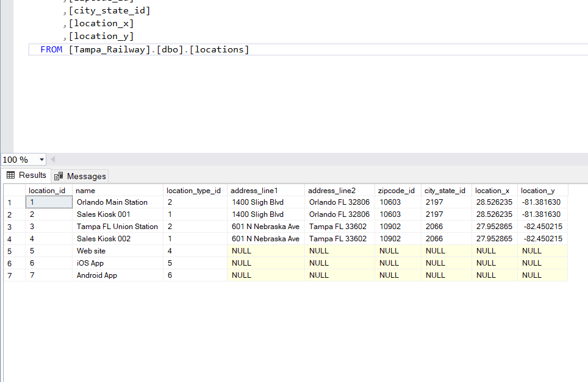Click zipcode_id 10603 in Orlando Main Station row
Image resolution: width=588 pixels, height=382 pixels.
[398, 202]
